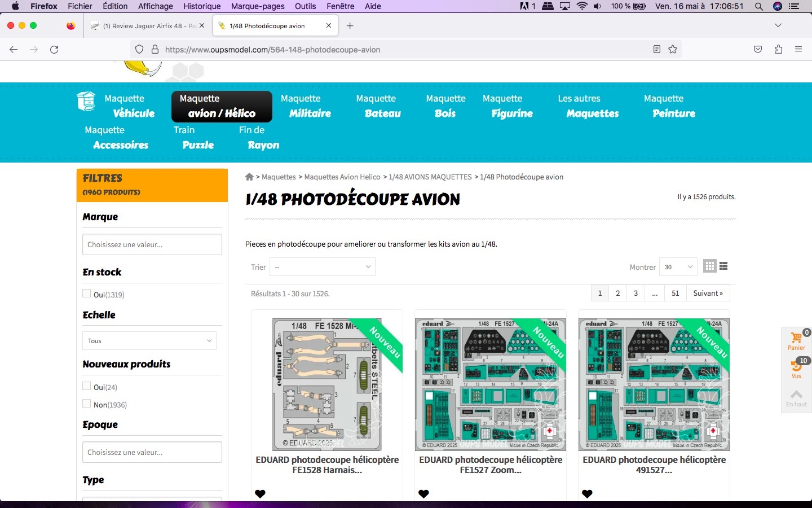The image size is (812, 508).
Task: Bookmark this page with the star
Action: (673, 50)
